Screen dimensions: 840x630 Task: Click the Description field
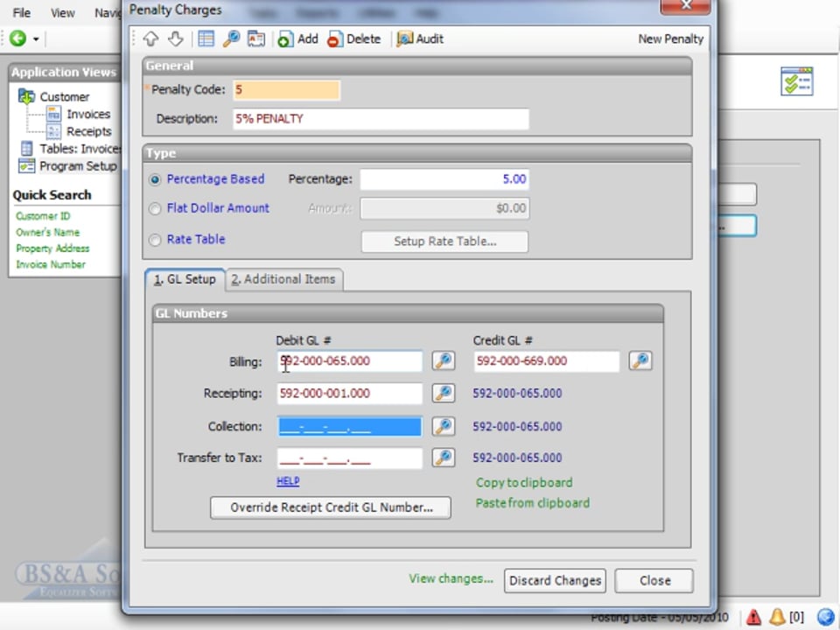pyautogui.click(x=381, y=119)
